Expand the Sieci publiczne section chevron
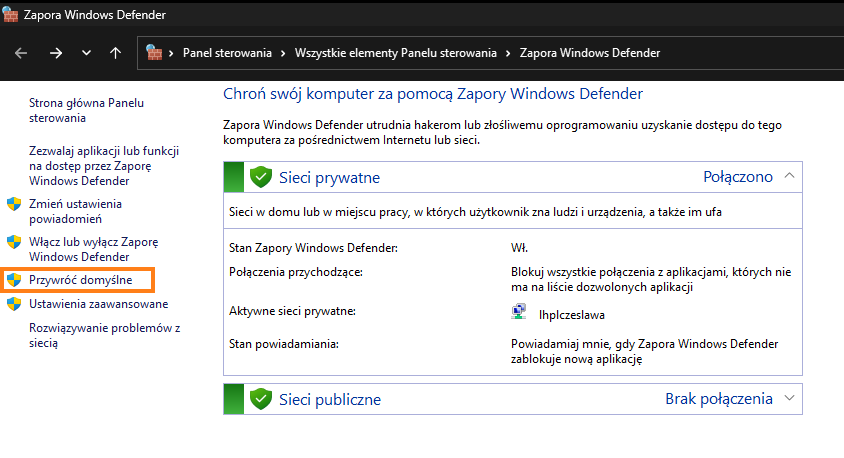844x458 pixels. pyautogui.click(x=789, y=398)
